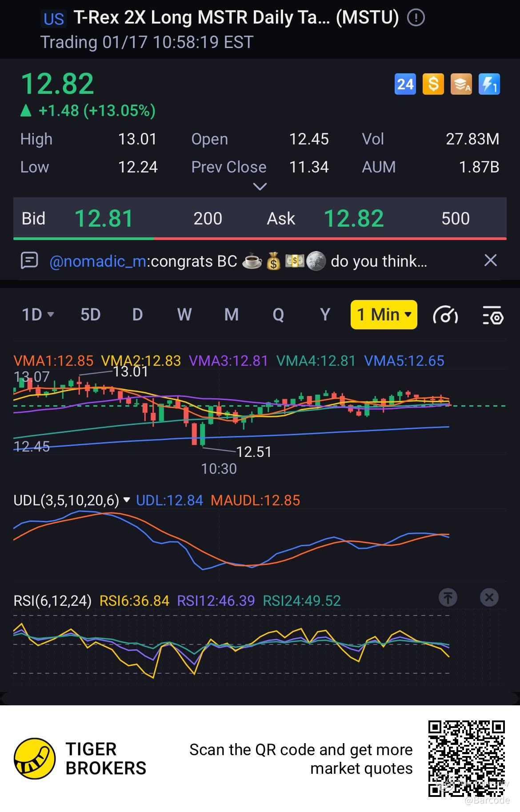Tap the 12.51 low price annotation
This screenshot has height=812, width=520.
(253, 452)
